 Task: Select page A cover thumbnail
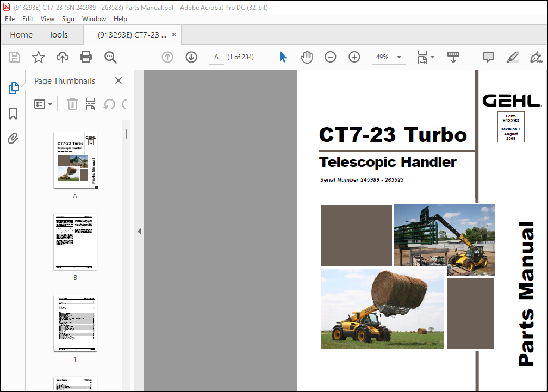[x=75, y=160]
